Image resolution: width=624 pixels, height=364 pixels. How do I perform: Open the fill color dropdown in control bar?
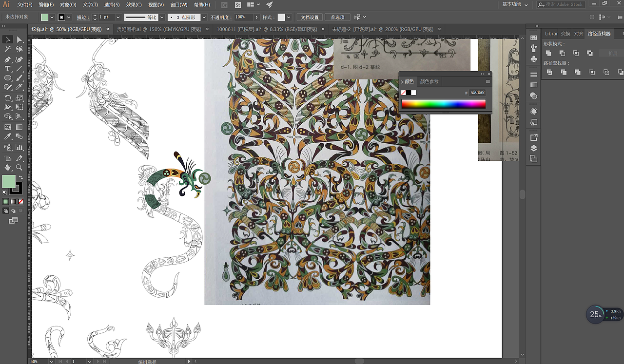point(52,17)
